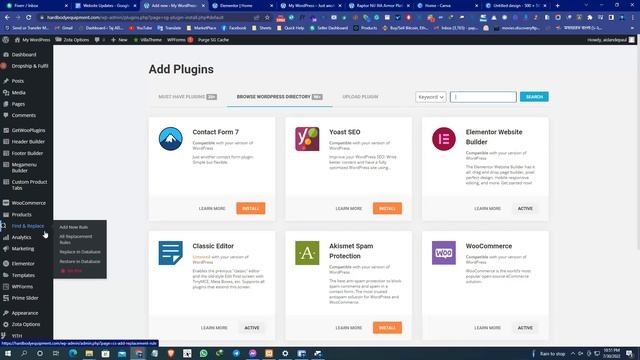640x360 pixels.
Task: Click the WooCommerce plugin icon
Action: pyautogui.click(x=444, y=253)
